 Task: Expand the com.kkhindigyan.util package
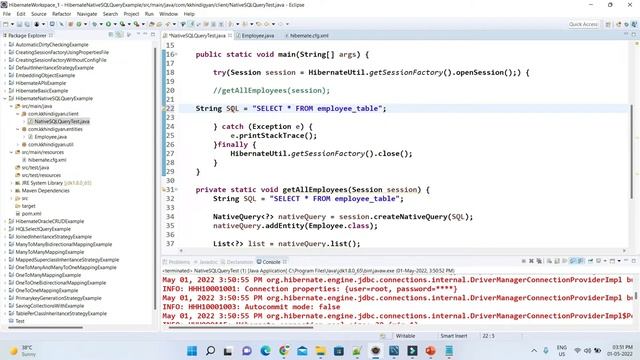18,144
